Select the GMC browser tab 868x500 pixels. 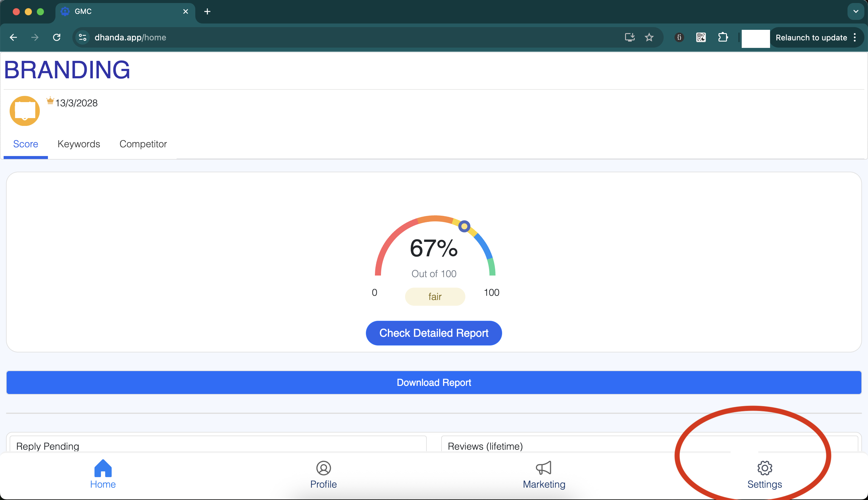click(x=125, y=12)
